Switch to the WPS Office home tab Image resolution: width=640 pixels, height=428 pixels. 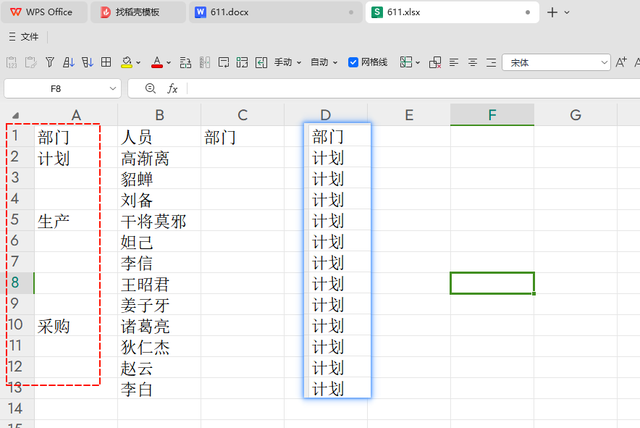pos(44,12)
